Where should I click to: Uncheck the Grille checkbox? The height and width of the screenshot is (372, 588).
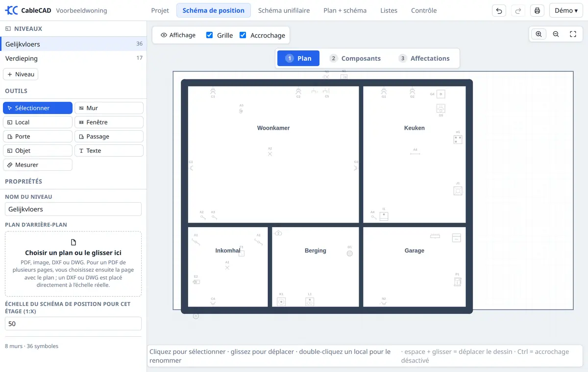[x=210, y=35]
